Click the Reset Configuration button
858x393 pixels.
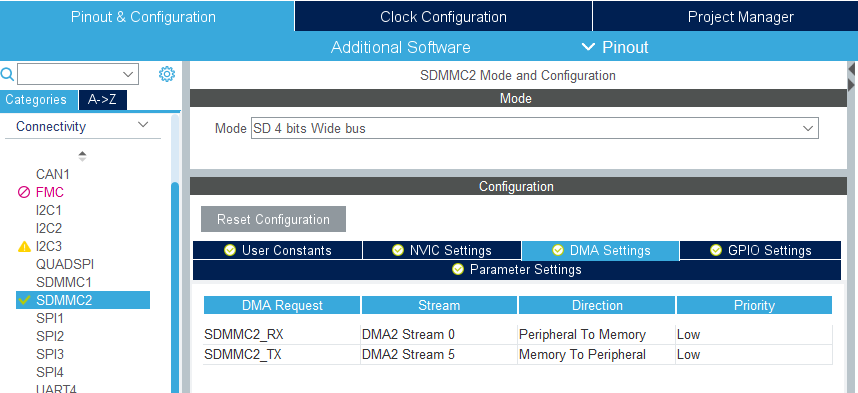click(x=273, y=219)
